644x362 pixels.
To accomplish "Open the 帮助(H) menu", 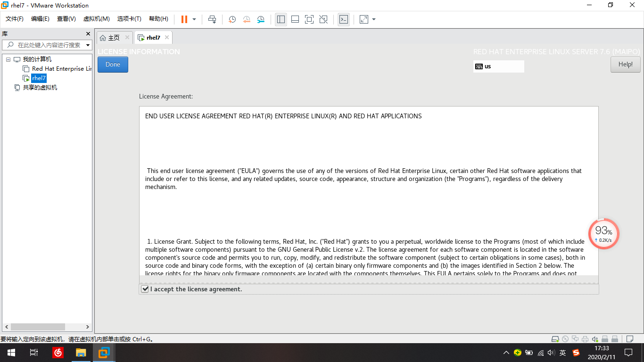I will (x=158, y=19).
